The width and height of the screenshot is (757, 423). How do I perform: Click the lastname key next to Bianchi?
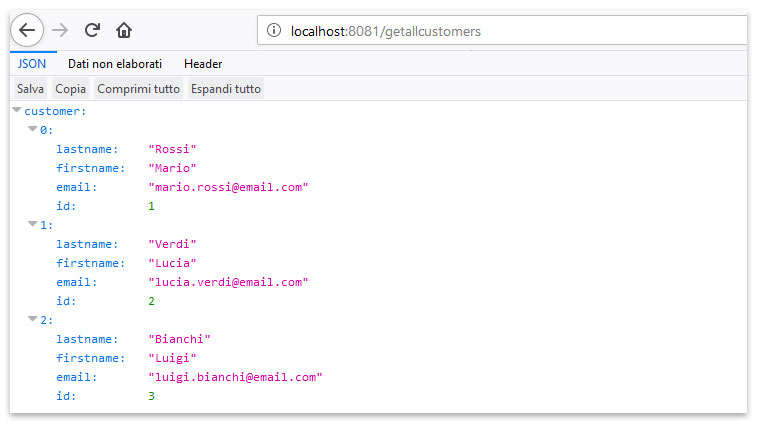point(87,339)
